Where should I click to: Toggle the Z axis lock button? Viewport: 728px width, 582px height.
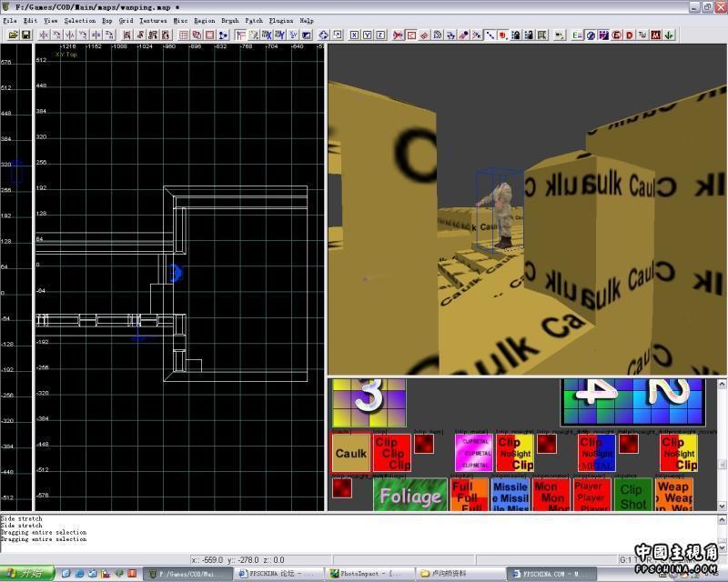[380, 35]
